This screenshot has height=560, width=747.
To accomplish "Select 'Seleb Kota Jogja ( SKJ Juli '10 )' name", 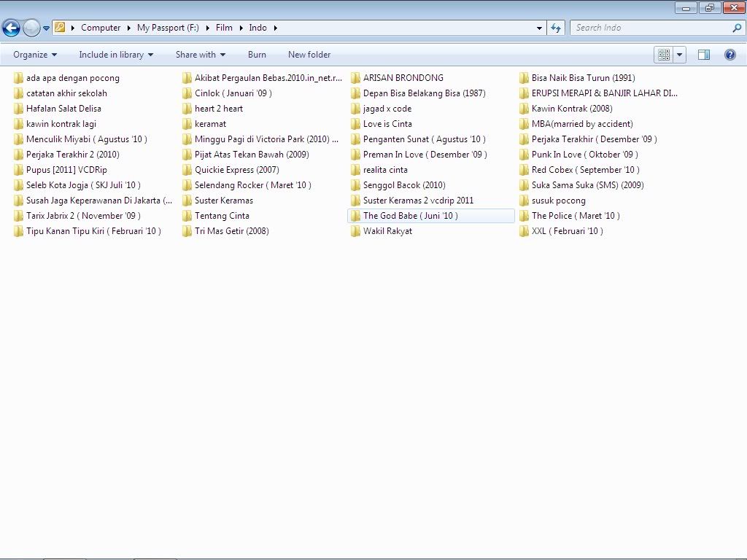I will click(83, 185).
